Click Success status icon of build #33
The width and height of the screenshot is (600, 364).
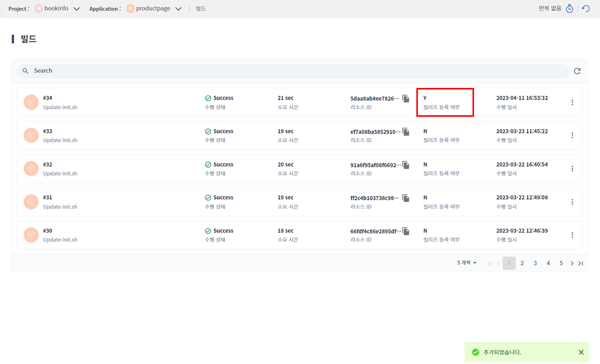208,131
